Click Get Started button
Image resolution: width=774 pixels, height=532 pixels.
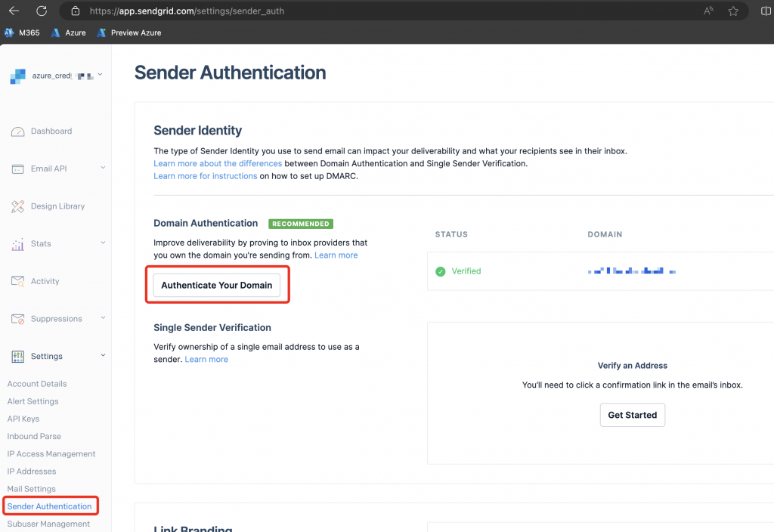tap(632, 415)
